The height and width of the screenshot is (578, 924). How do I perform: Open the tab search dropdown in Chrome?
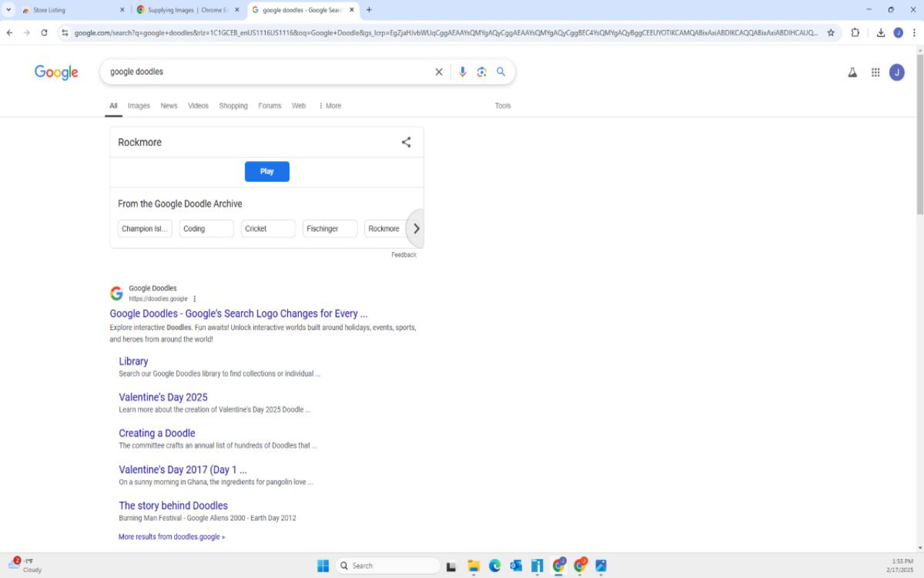coord(9,10)
